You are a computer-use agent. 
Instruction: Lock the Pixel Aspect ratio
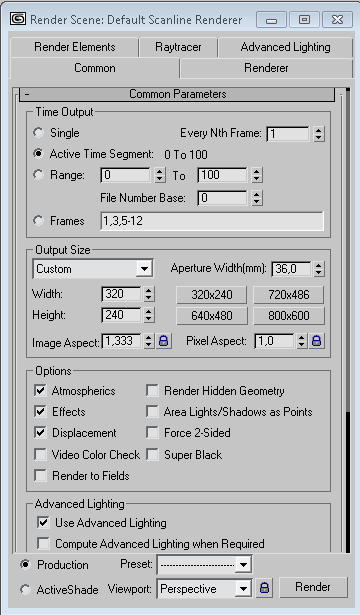tap(316, 341)
